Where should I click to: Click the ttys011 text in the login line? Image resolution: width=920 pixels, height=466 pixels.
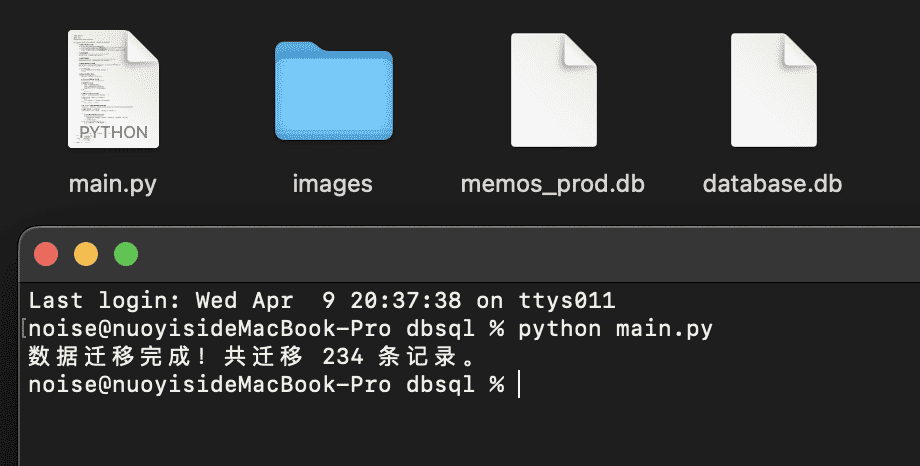[567, 300]
